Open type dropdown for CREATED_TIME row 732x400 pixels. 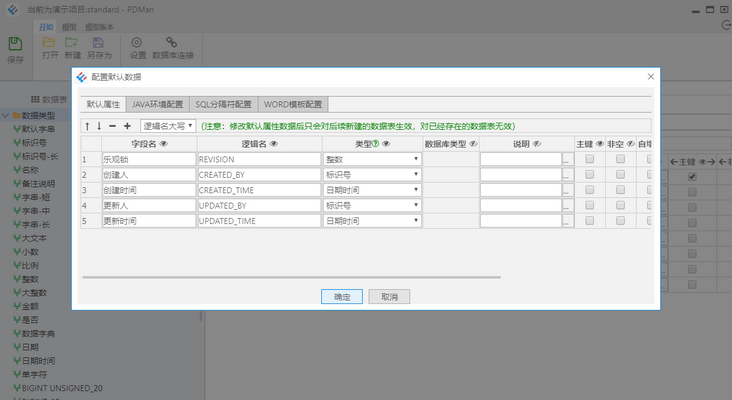[372, 190]
